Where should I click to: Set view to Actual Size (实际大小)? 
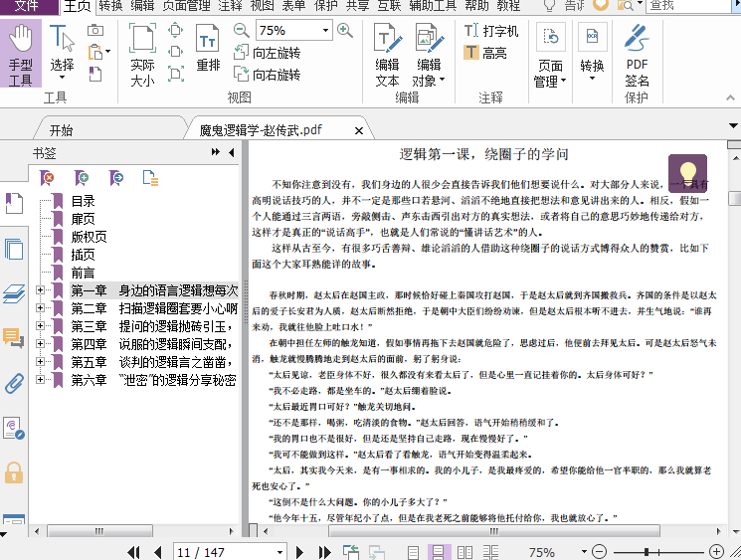[142, 55]
